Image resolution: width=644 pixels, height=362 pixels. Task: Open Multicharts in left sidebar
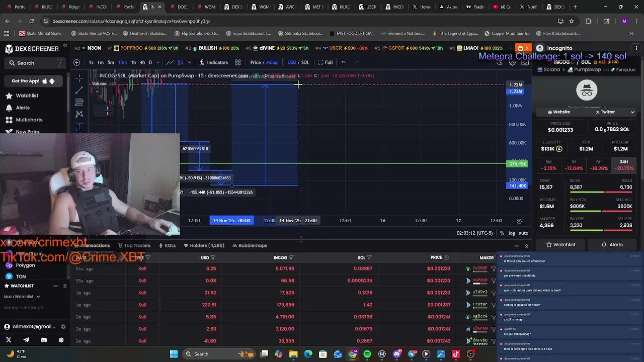click(x=29, y=120)
